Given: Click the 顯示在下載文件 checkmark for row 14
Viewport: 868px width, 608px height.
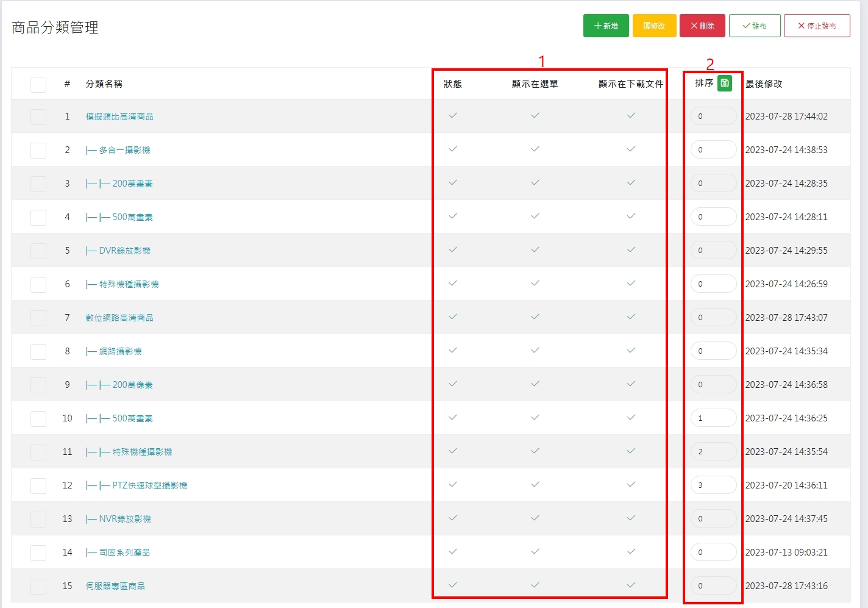Looking at the screenshot, I should coord(631,551).
